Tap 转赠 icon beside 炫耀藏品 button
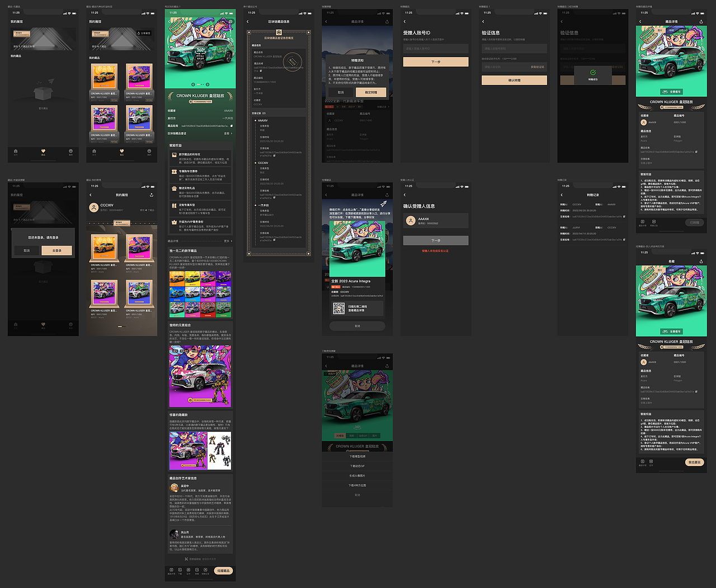Screen dimensions: 716x588 pyautogui.click(x=197, y=571)
